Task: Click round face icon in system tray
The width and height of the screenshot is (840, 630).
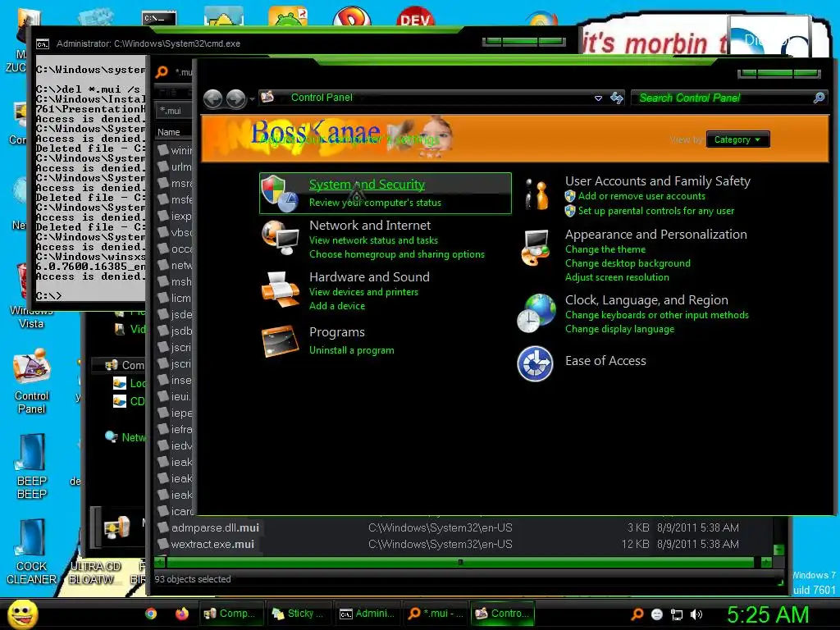Action: click(657, 614)
